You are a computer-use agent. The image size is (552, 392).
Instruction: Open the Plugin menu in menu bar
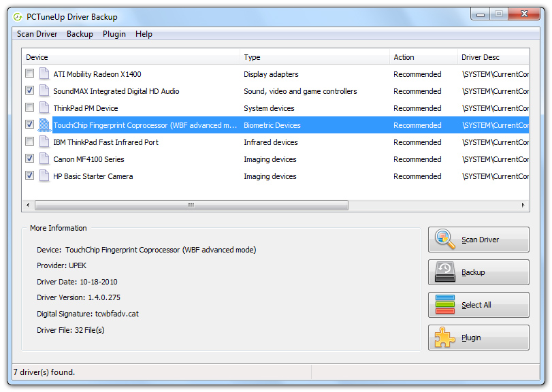pyautogui.click(x=114, y=34)
